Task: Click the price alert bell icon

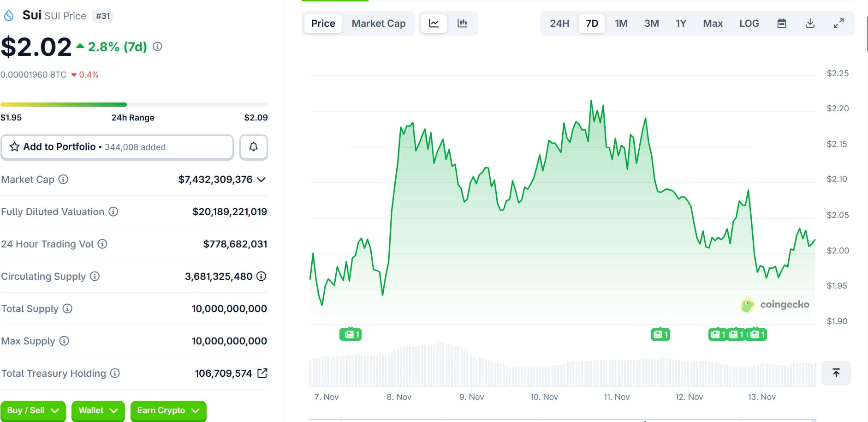Action: (x=253, y=147)
